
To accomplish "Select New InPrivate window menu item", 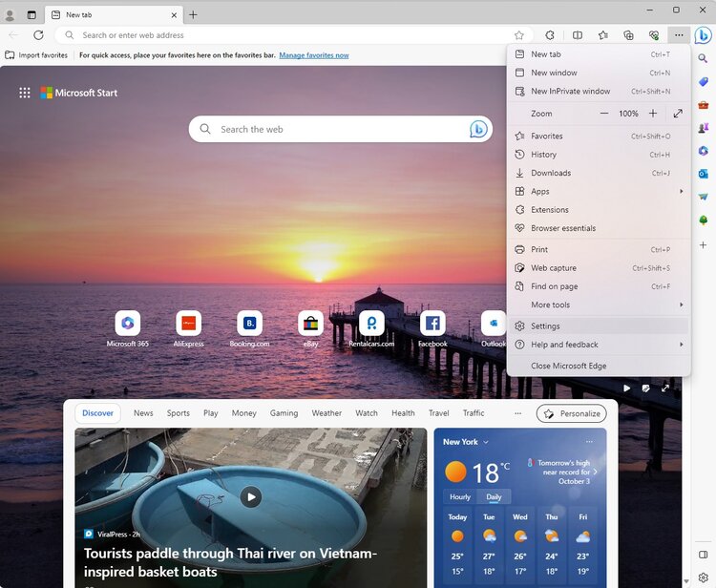I will pyautogui.click(x=599, y=92).
